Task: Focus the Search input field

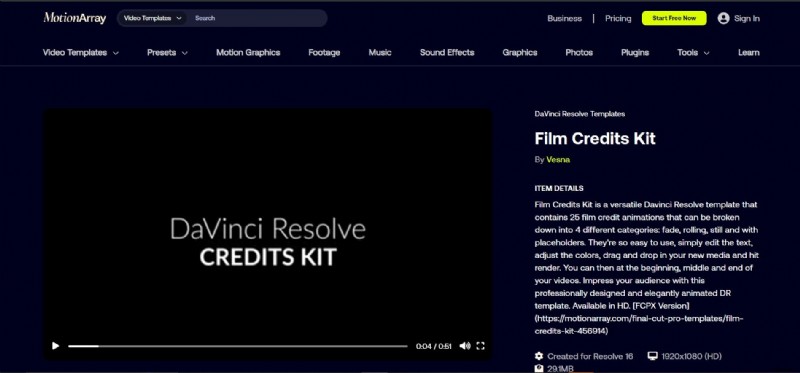Action: (x=258, y=18)
